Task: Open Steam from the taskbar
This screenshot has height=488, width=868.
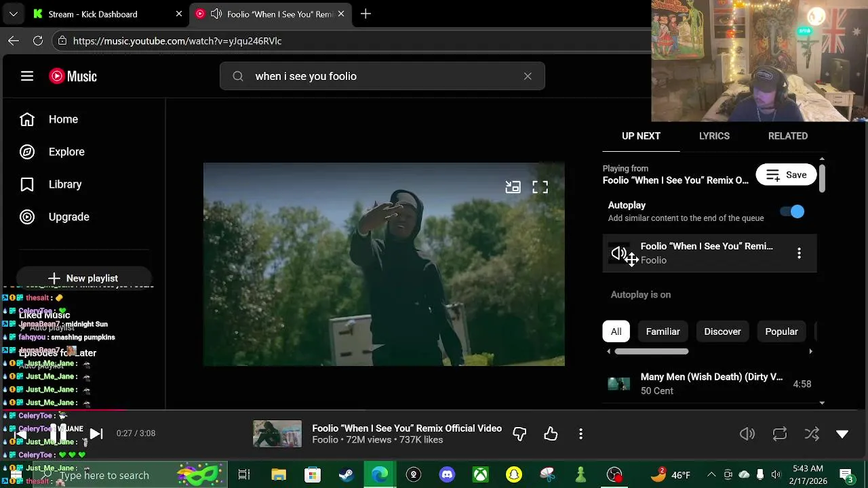Action: click(x=346, y=474)
